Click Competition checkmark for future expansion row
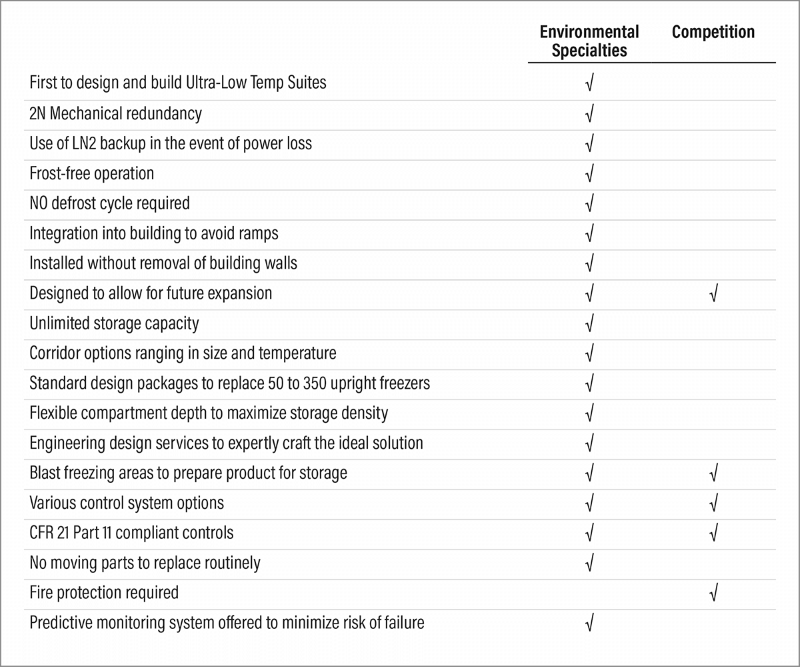Viewport: 800px width, 667px height. click(713, 294)
